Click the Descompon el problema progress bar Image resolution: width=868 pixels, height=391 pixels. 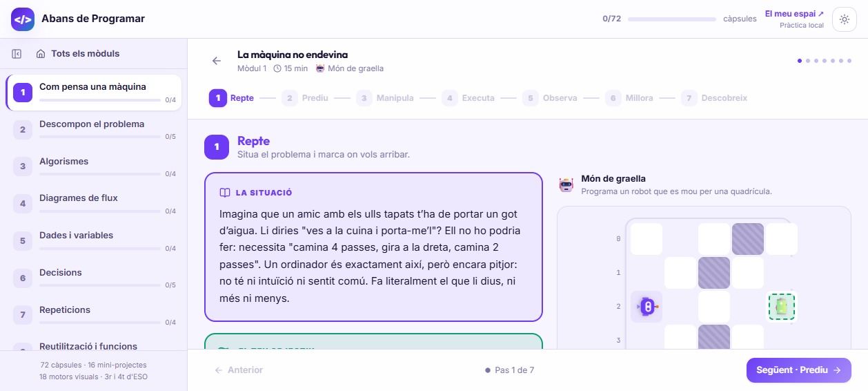click(100, 137)
